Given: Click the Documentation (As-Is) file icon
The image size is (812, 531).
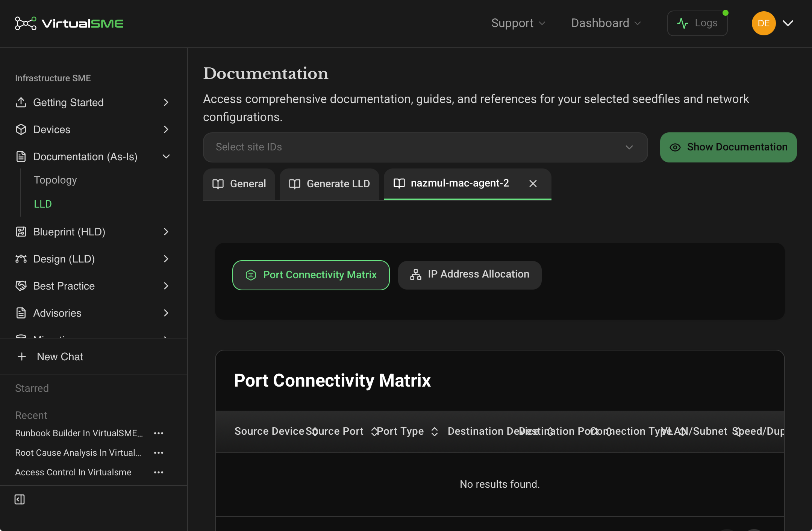Looking at the screenshot, I should [x=21, y=156].
